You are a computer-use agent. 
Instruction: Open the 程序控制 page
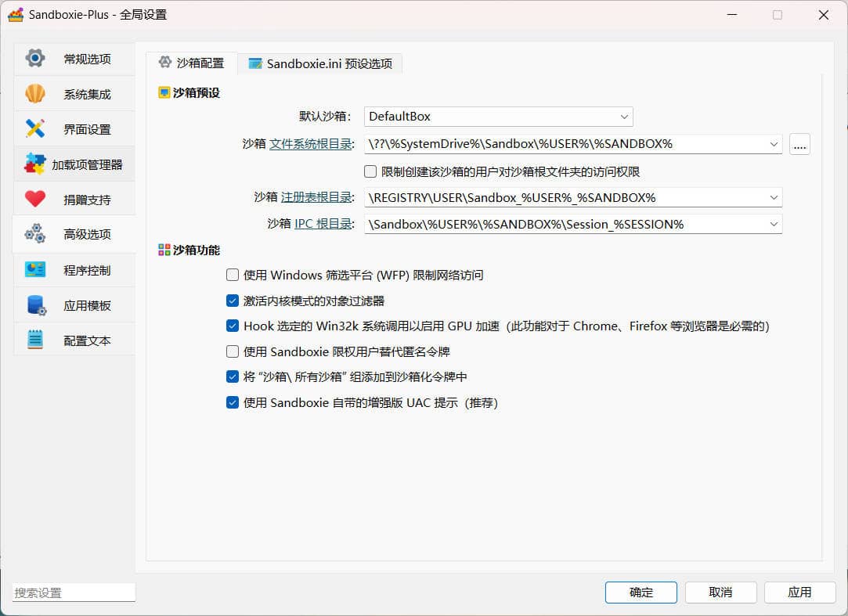(74, 270)
